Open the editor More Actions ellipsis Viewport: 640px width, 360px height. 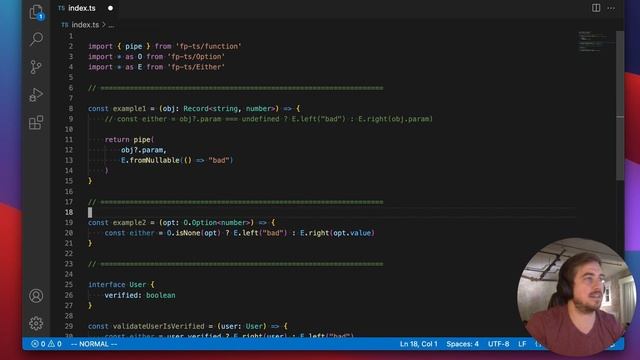(x=611, y=8)
